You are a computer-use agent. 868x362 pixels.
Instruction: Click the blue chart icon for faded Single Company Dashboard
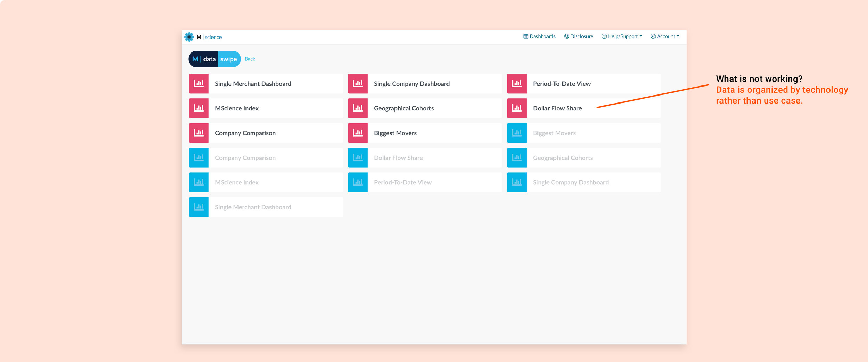[x=517, y=182]
